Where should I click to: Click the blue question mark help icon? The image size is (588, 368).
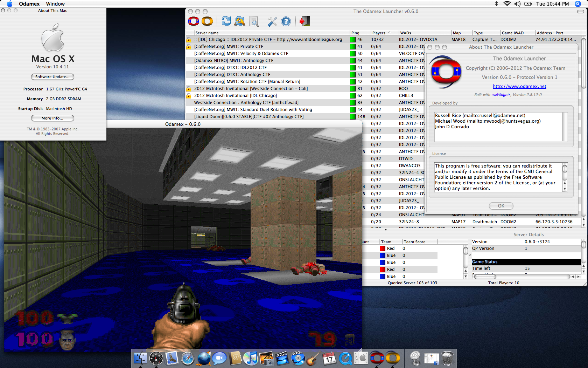click(x=286, y=22)
